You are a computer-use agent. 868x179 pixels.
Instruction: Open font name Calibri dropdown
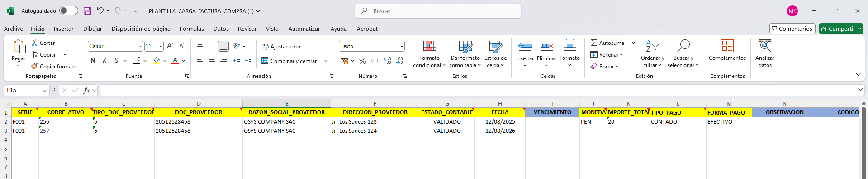[140, 46]
